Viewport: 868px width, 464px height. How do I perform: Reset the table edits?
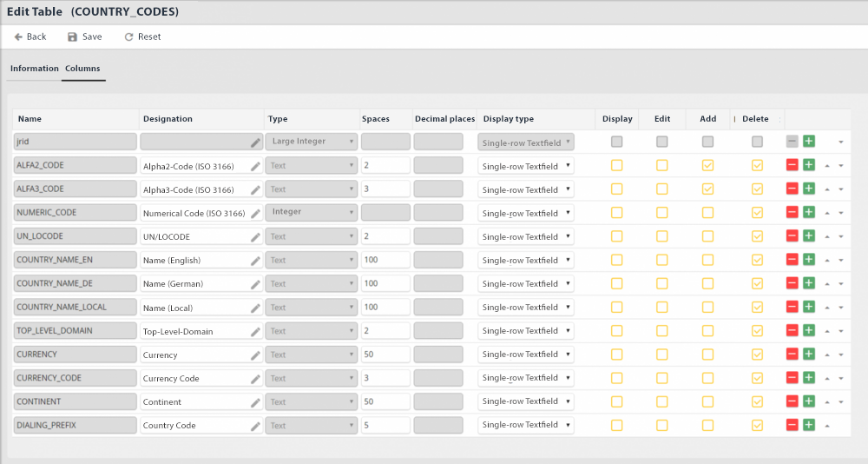142,36
